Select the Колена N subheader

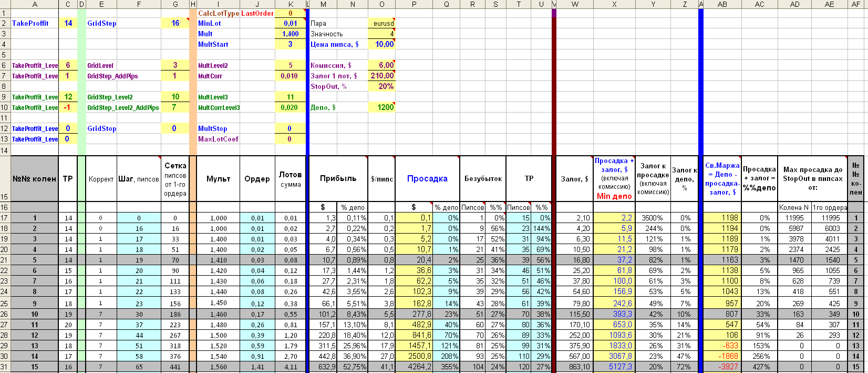[x=794, y=207]
